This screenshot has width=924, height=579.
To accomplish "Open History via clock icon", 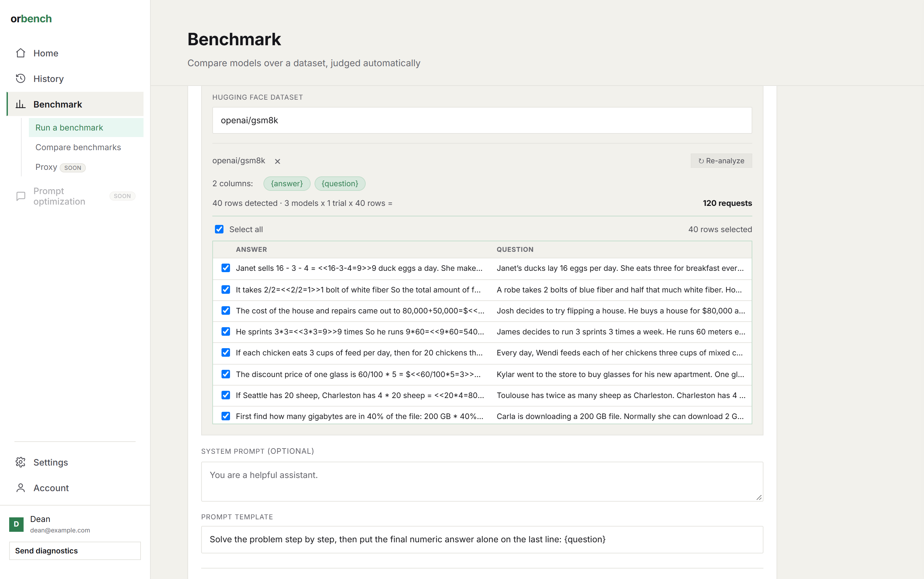I will click(21, 78).
